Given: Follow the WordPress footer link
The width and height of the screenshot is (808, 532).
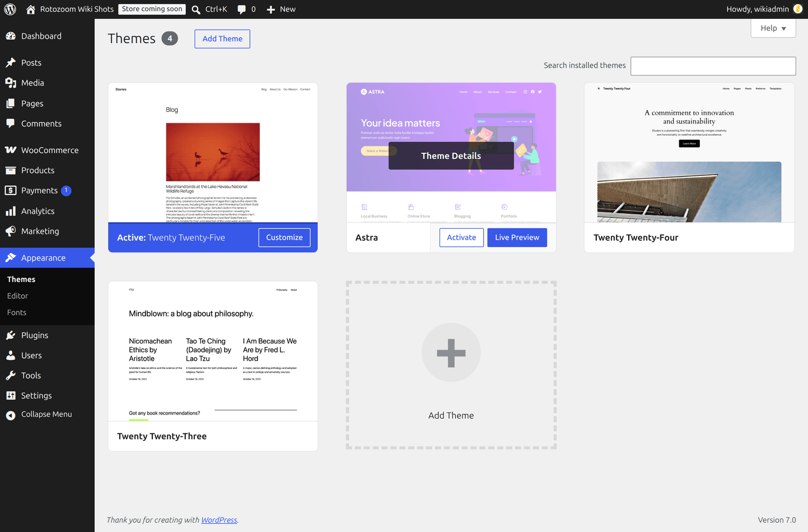Looking at the screenshot, I should coord(219,520).
